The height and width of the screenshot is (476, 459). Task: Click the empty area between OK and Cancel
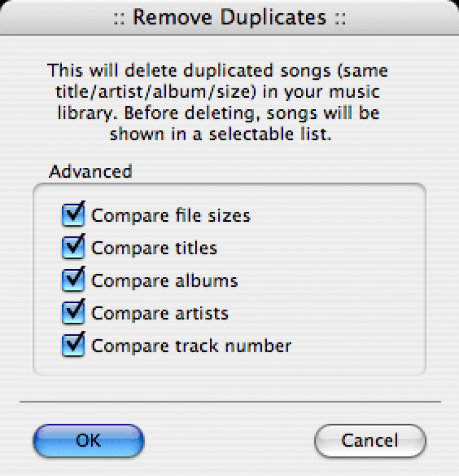(229, 440)
